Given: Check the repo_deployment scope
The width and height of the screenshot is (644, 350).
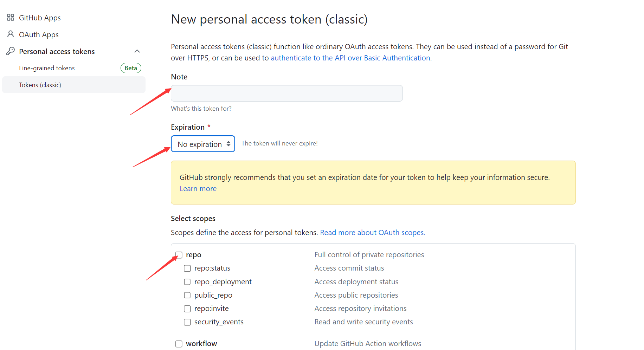Looking at the screenshot, I should [x=187, y=282].
